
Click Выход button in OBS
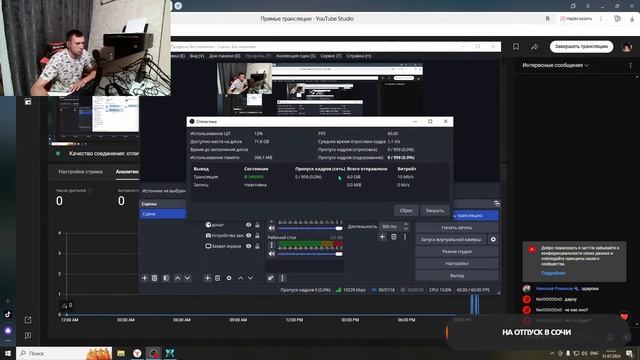click(457, 276)
